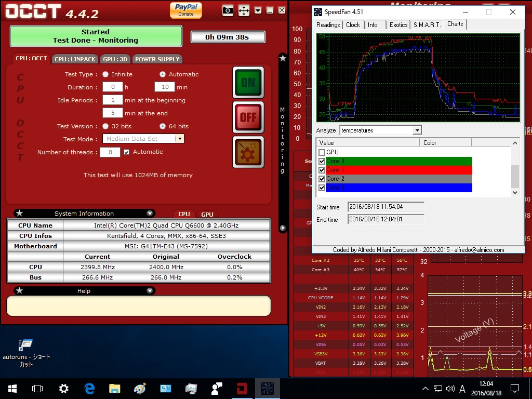Click the SpeedFan fan icon in the taskbar
The image size is (532, 399).
point(268,389)
